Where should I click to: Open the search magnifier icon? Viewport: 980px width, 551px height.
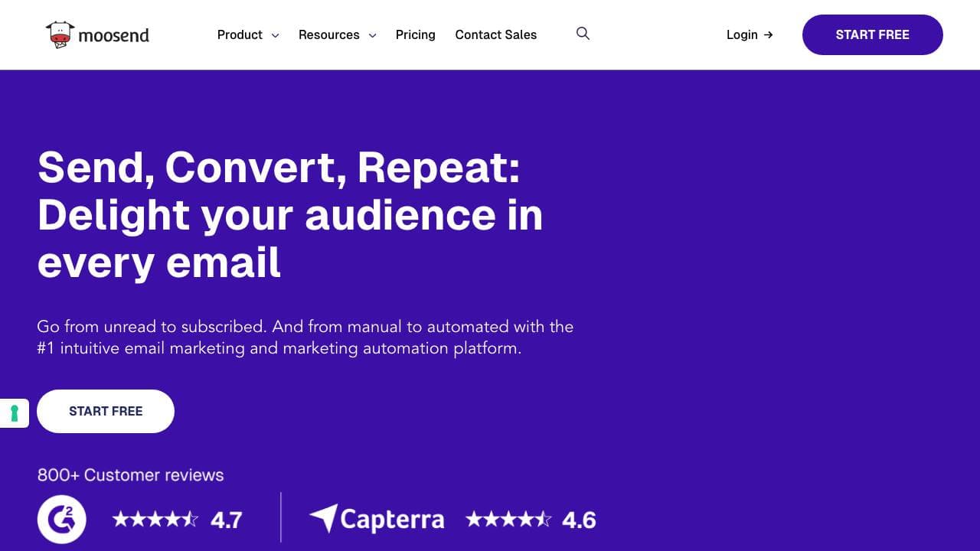click(x=583, y=34)
